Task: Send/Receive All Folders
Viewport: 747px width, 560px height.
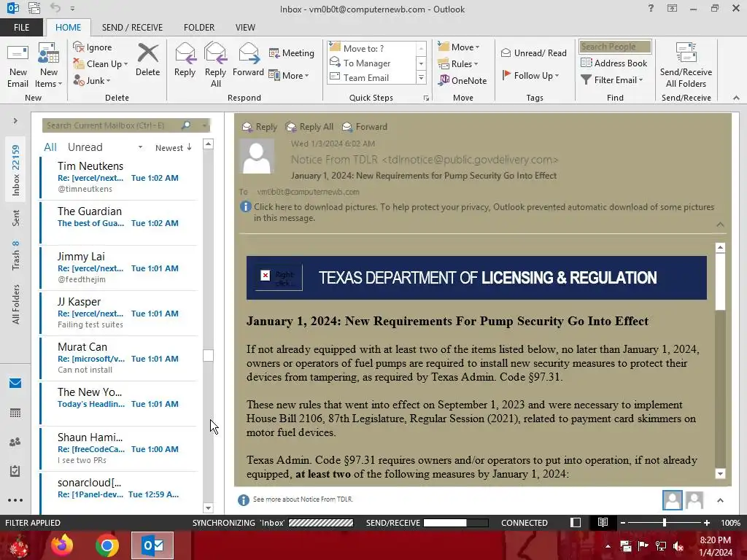Action: pyautogui.click(x=686, y=65)
